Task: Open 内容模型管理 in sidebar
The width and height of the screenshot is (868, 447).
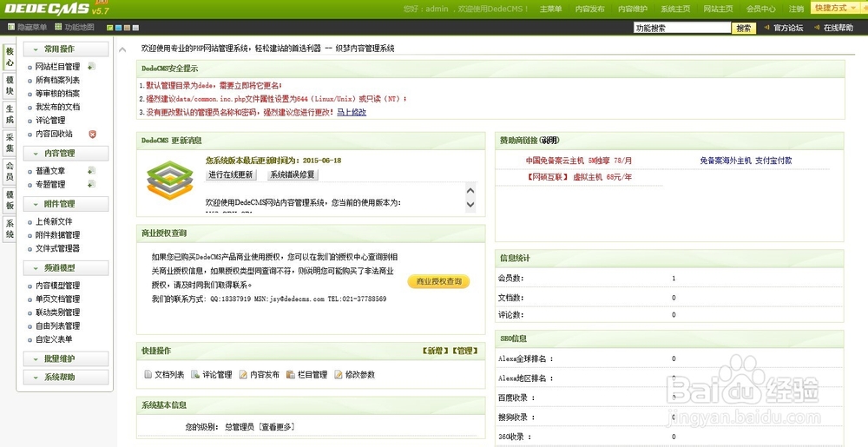Action: (x=57, y=286)
